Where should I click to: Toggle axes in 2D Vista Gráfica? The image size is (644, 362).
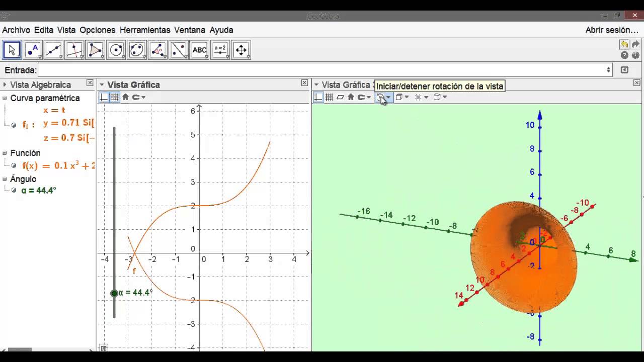(x=104, y=97)
